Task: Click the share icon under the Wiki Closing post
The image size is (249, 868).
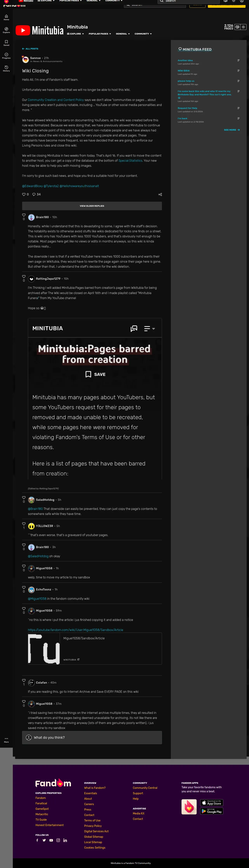Action: pyautogui.click(x=160, y=194)
